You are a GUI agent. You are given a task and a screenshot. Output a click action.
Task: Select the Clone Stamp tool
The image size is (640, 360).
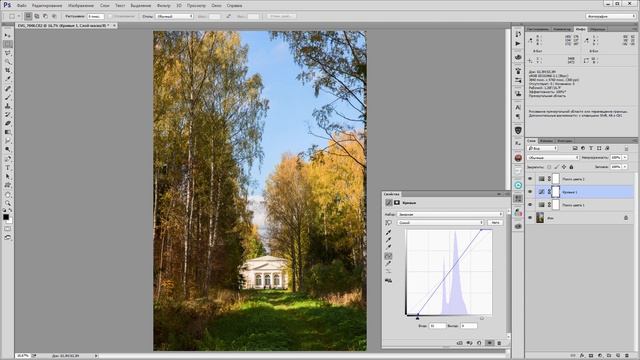pyautogui.click(x=8, y=106)
